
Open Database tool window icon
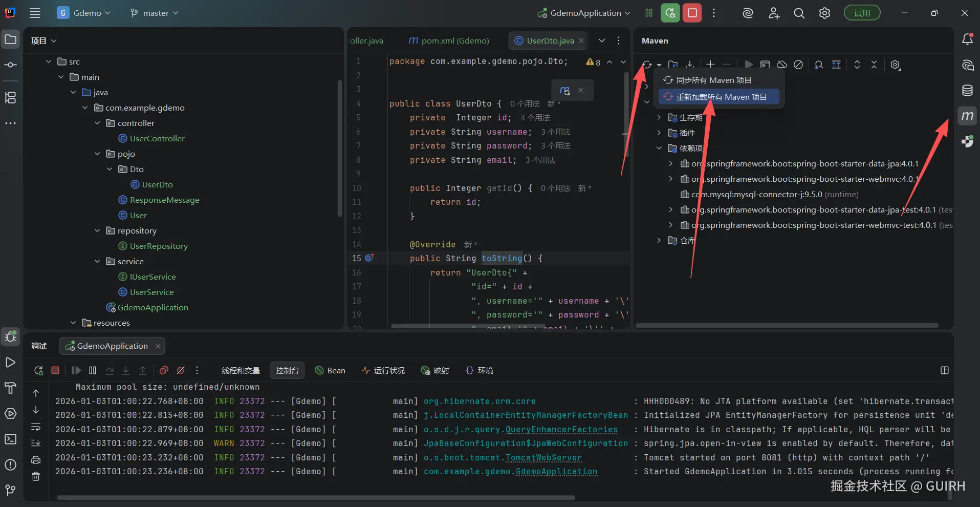click(967, 91)
